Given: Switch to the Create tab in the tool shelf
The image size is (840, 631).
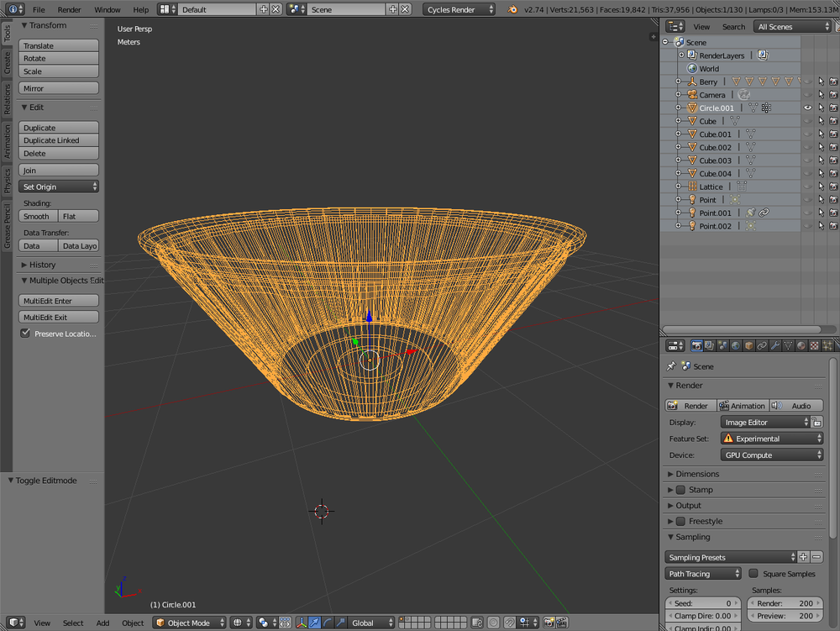Looking at the screenshot, I should 7,62.
